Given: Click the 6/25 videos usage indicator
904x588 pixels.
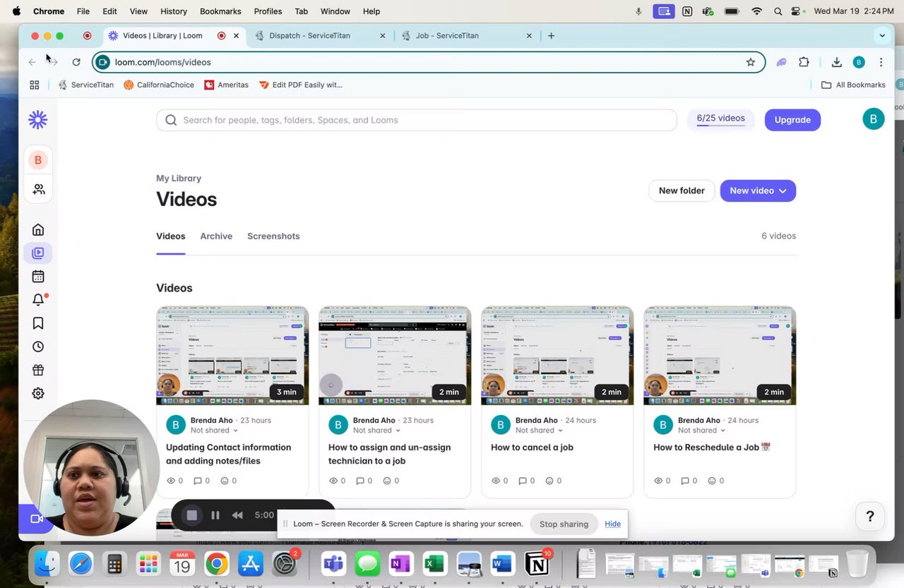Looking at the screenshot, I should [x=720, y=119].
